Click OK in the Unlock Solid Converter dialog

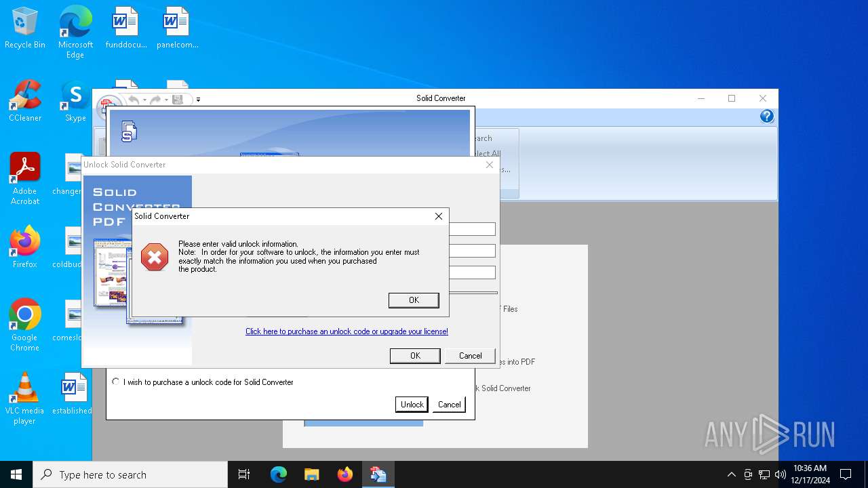point(415,356)
